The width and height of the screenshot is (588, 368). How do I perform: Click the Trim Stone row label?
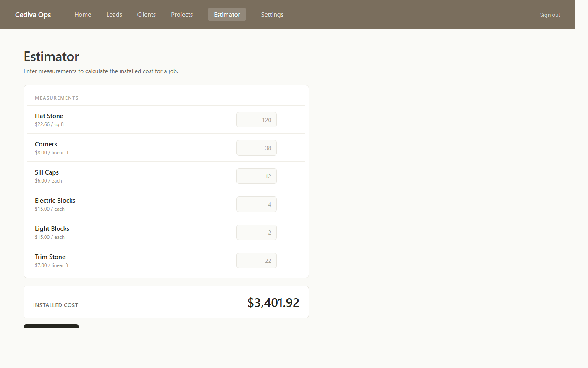(x=50, y=257)
